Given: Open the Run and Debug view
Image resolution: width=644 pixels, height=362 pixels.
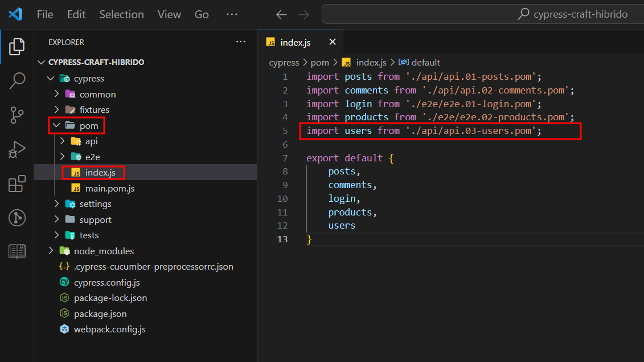Looking at the screenshot, I should [x=17, y=149].
